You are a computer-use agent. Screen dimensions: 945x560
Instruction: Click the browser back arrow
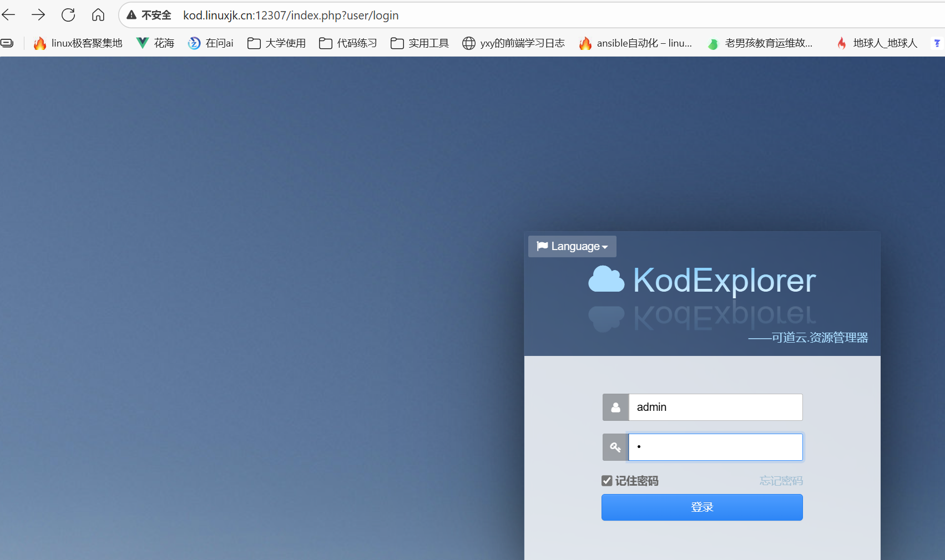(x=9, y=15)
